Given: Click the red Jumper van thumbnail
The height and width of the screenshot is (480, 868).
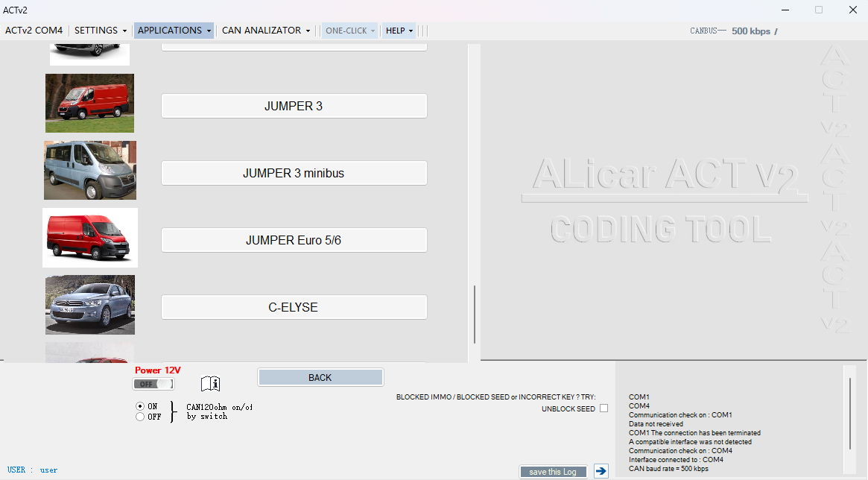Looking at the screenshot, I should coord(89,103).
